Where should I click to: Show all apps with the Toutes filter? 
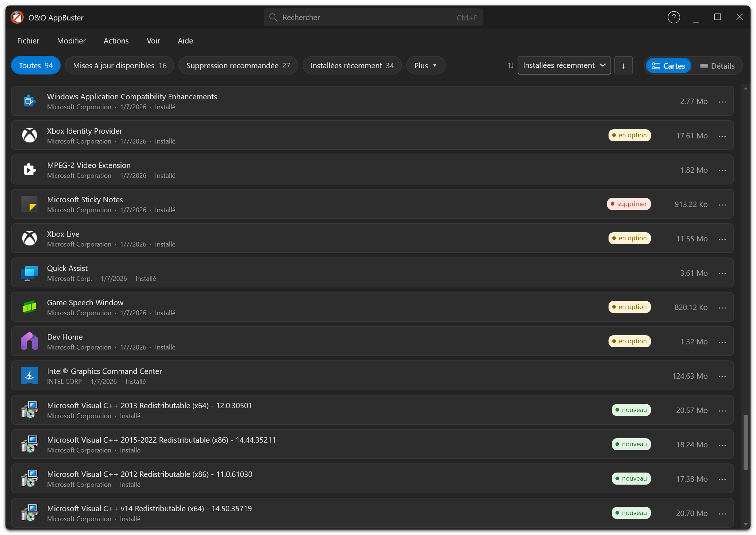click(36, 65)
